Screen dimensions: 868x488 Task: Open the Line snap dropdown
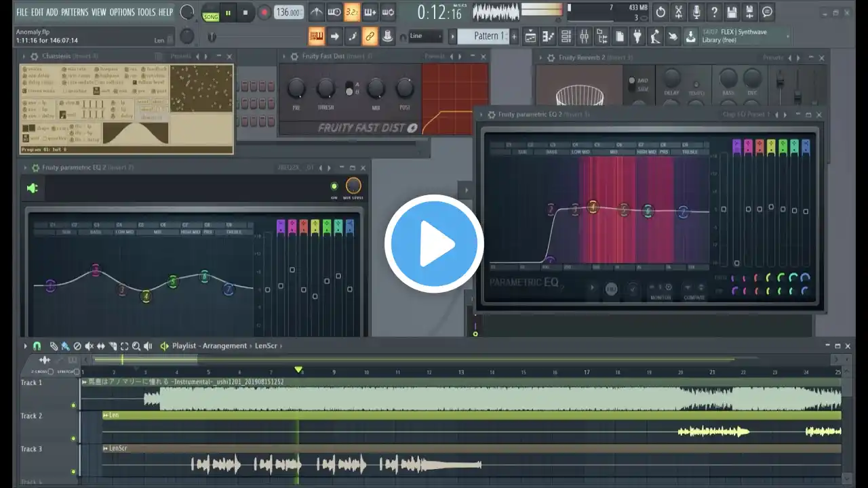[426, 36]
